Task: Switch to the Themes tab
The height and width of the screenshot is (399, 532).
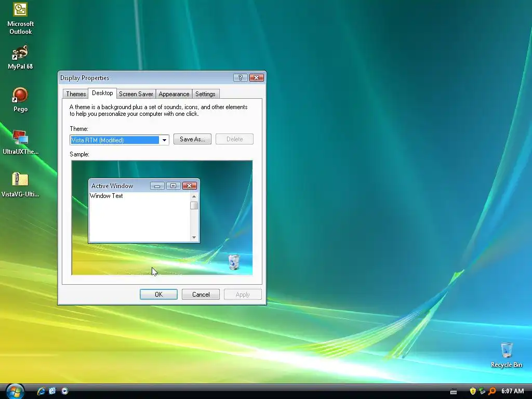Action: coord(76,94)
